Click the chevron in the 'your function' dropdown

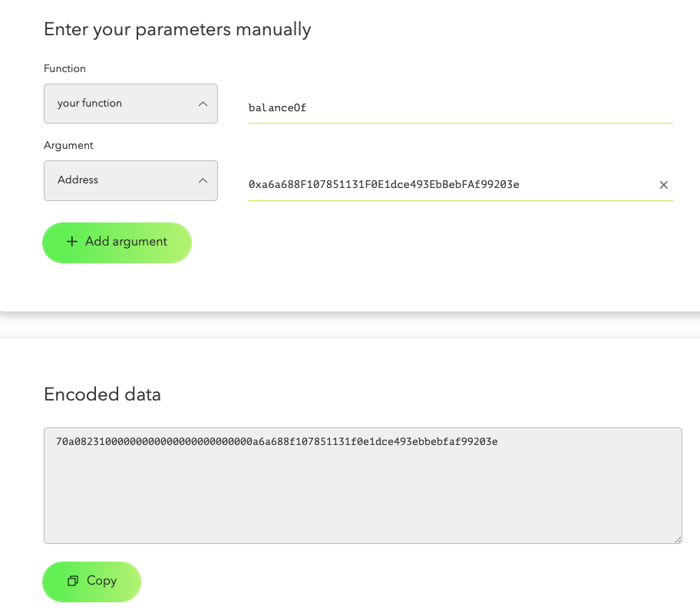click(203, 104)
